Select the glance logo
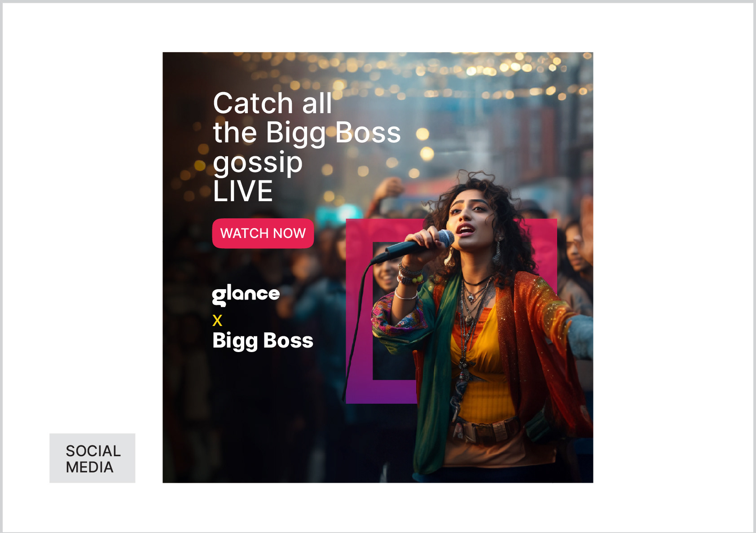 click(246, 295)
